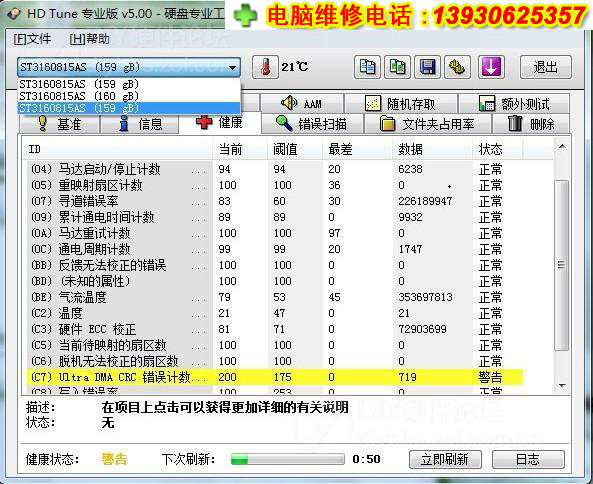The width and height of the screenshot is (593, 484).
Task: Click the copy screenshot to clipboard icon
Action: pyautogui.click(x=397, y=67)
